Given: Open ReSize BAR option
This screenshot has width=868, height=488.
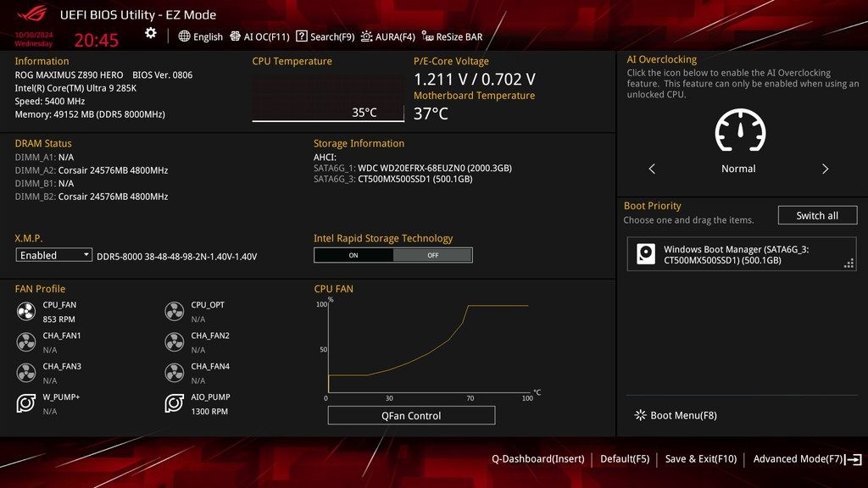Looking at the screenshot, I should [453, 36].
